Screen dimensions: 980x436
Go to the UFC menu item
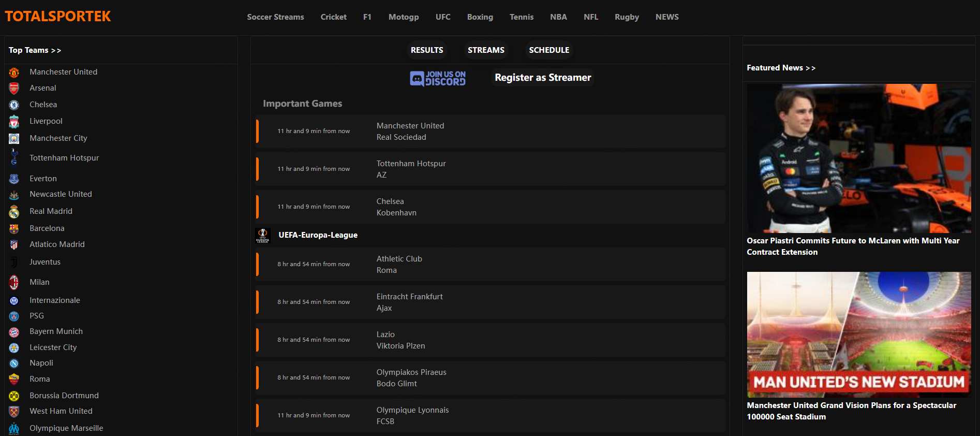(x=443, y=17)
